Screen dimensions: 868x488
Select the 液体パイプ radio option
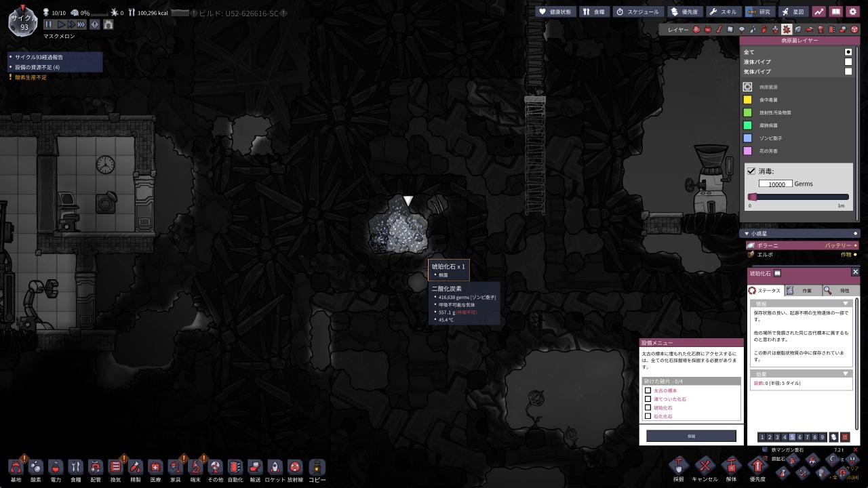tap(848, 62)
